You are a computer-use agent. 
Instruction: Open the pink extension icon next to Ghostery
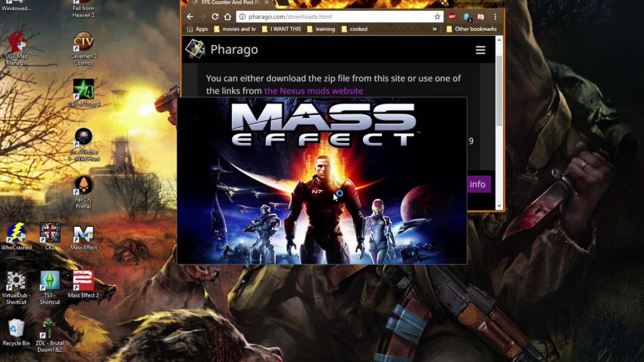coord(480,17)
